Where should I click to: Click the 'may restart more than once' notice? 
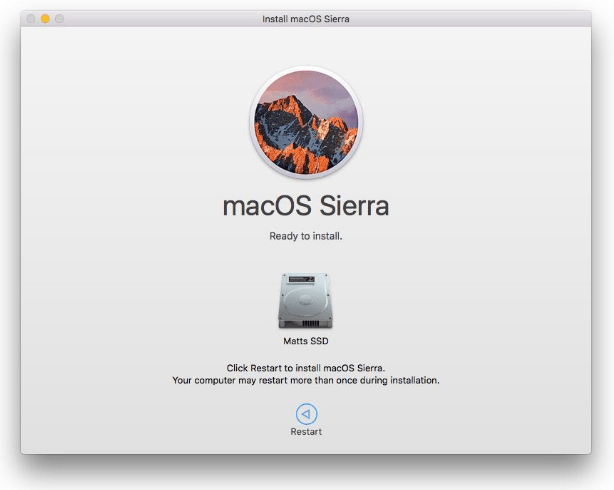[306, 380]
